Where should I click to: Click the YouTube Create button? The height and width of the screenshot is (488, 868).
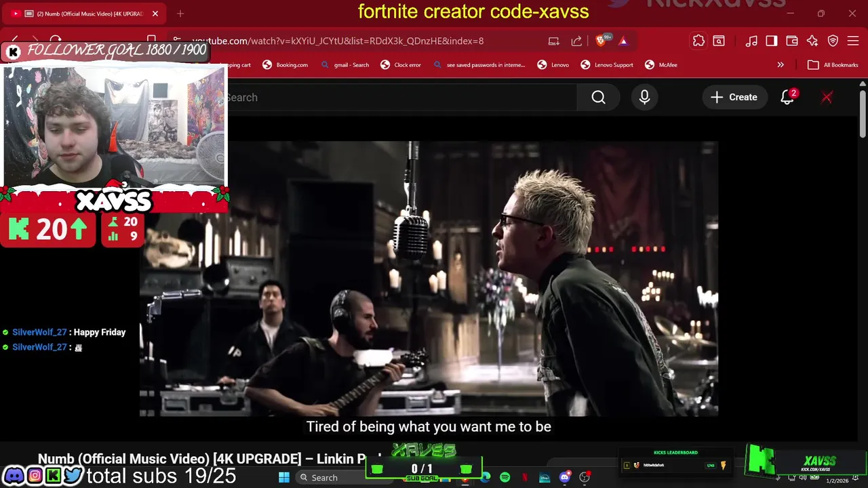[734, 98]
